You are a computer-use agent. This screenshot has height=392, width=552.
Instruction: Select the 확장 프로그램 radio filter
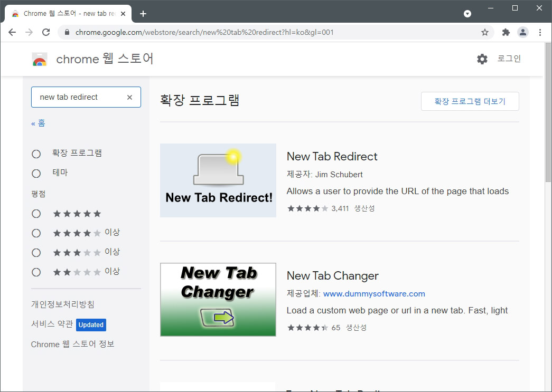point(36,154)
